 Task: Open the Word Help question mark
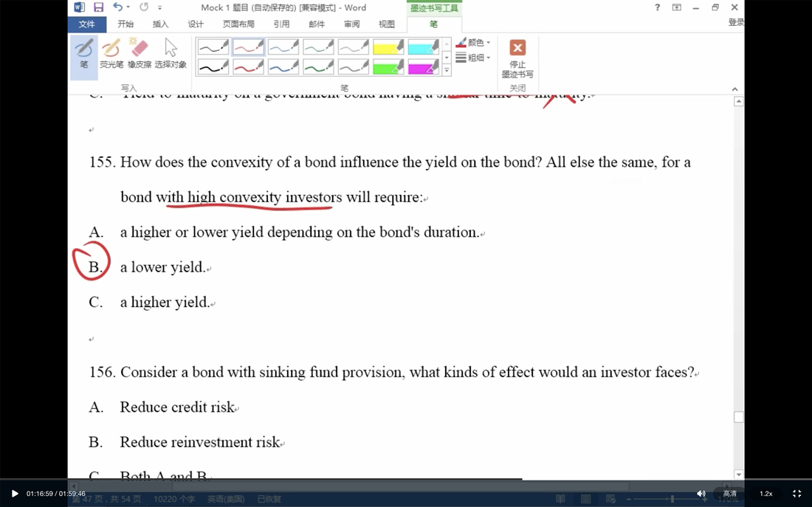[657, 7]
